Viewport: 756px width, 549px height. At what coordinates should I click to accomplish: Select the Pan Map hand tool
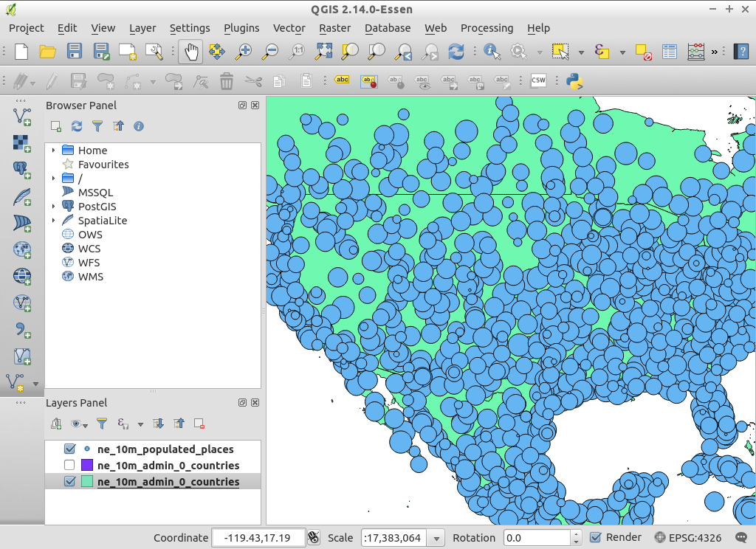point(191,51)
